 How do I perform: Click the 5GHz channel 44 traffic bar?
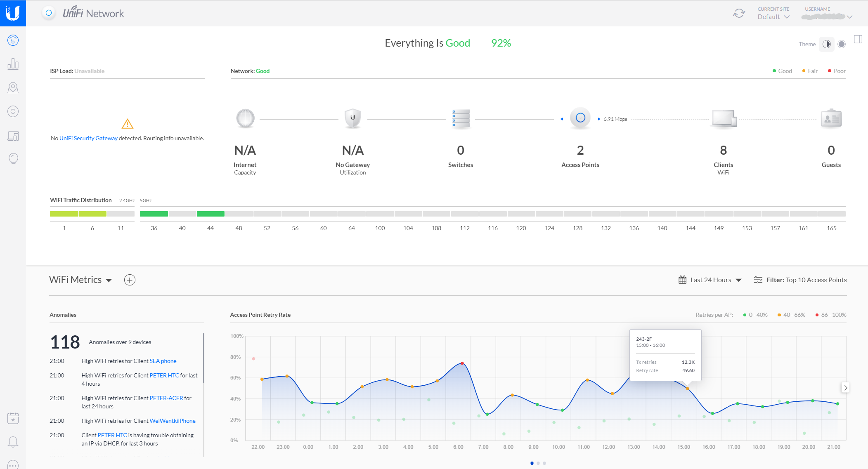click(x=210, y=214)
